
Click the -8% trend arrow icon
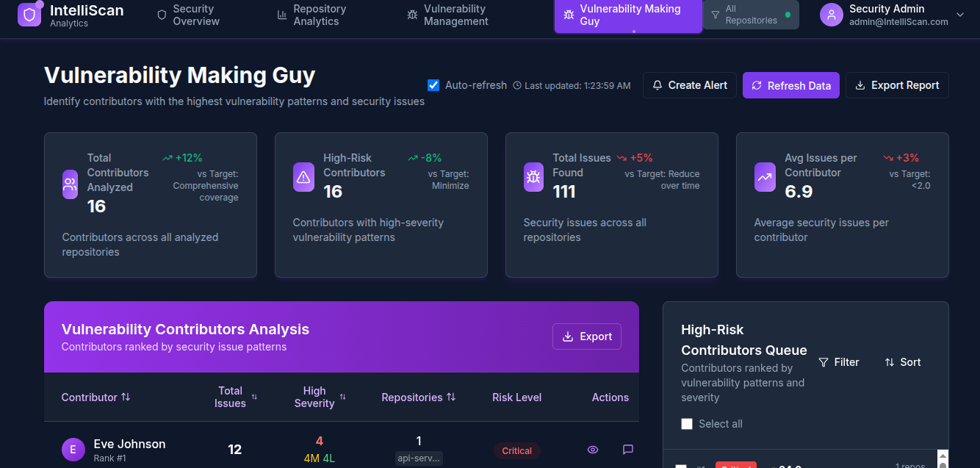coord(413,158)
